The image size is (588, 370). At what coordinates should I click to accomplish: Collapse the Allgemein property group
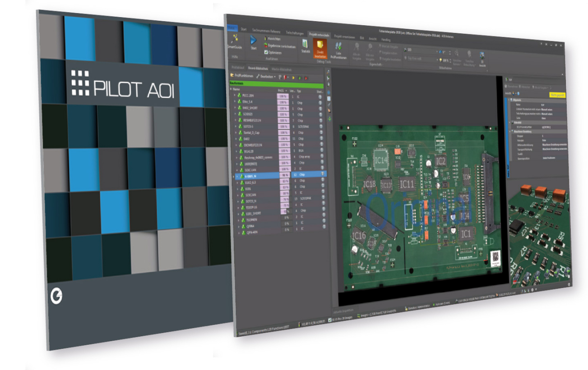click(x=509, y=100)
